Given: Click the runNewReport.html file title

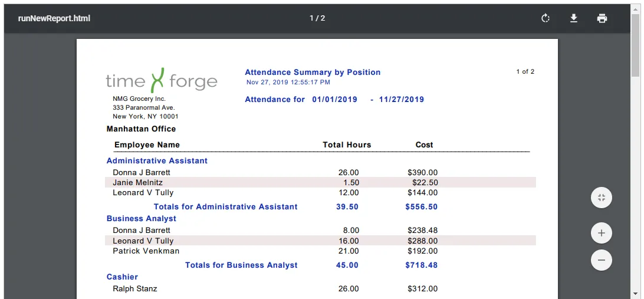Looking at the screenshot, I should [x=54, y=18].
